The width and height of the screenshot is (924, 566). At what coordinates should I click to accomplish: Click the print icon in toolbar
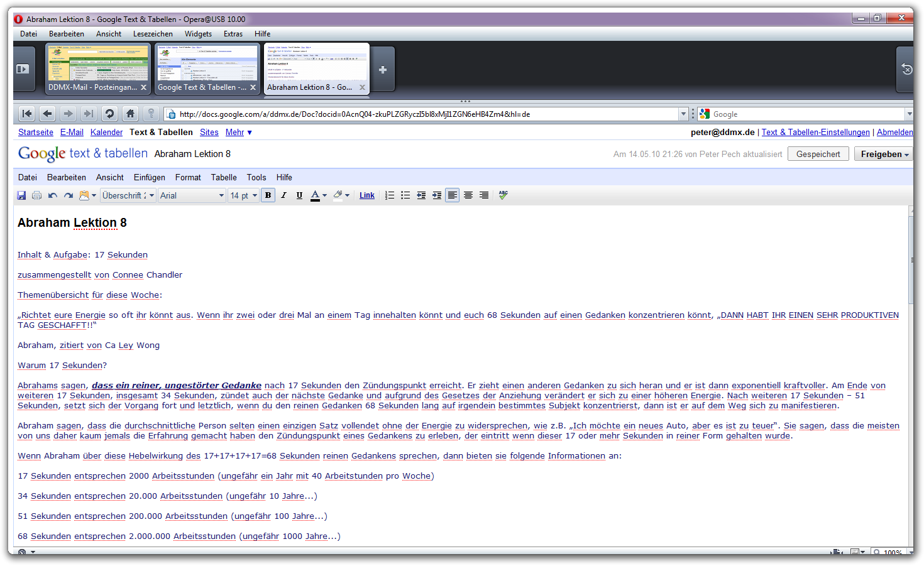pos(36,195)
